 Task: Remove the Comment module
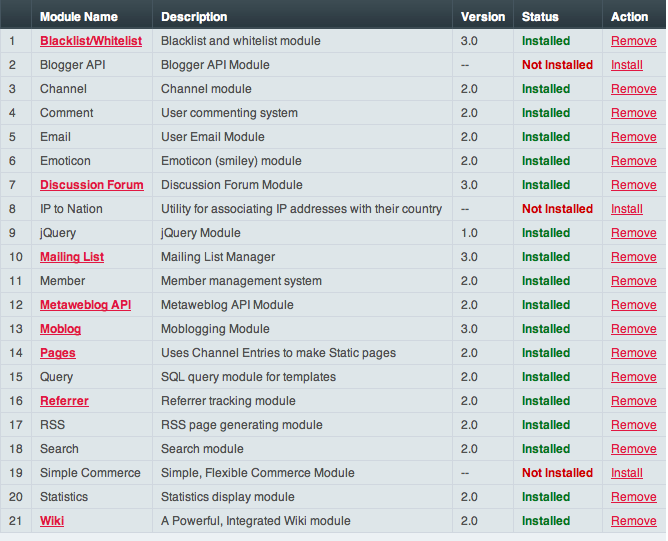[x=633, y=113]
